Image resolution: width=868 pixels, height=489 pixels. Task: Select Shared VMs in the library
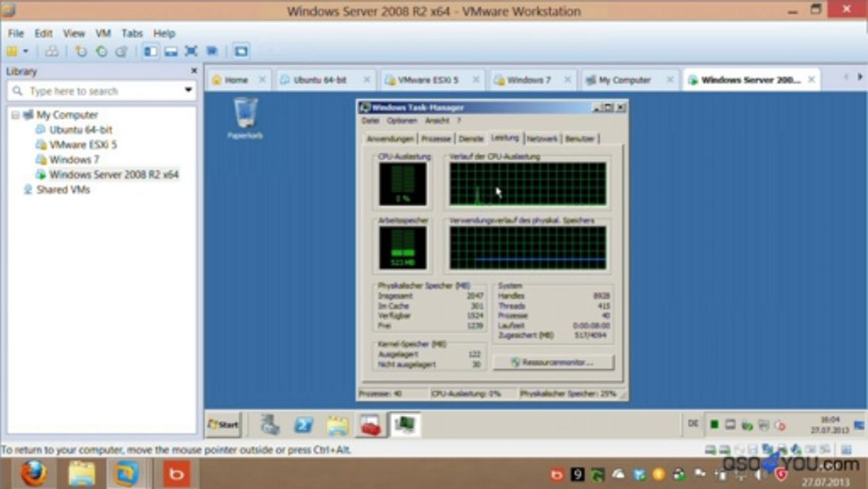[x=62, y=189]
